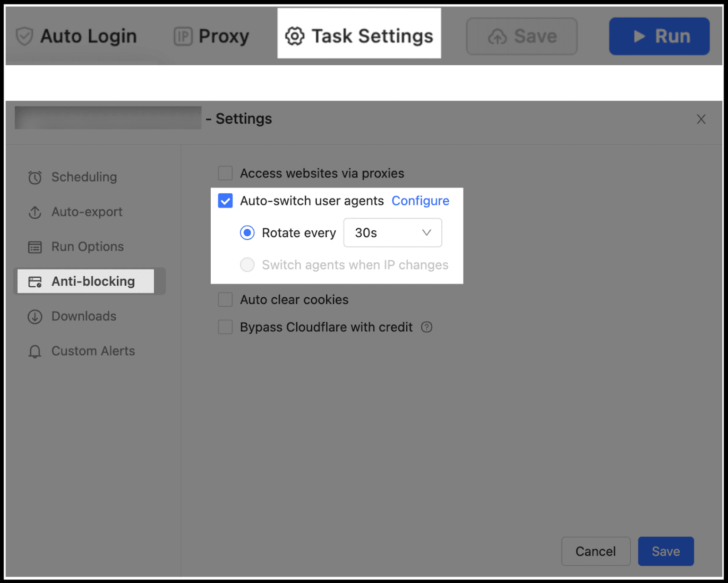Image resolution: width=728 pixels, height=583 pixels.
Task: Open Downloads using its download icon
Action: (35, 316)
